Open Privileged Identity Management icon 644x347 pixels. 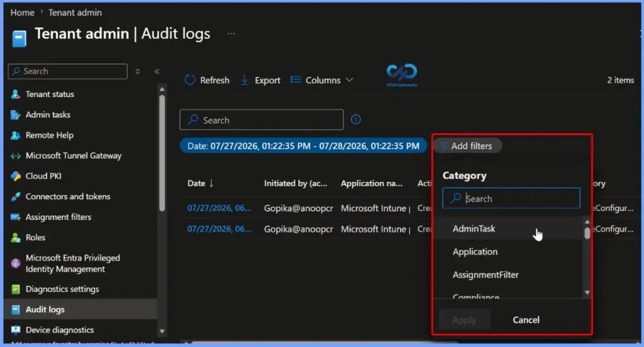click(x=16, y=263)
